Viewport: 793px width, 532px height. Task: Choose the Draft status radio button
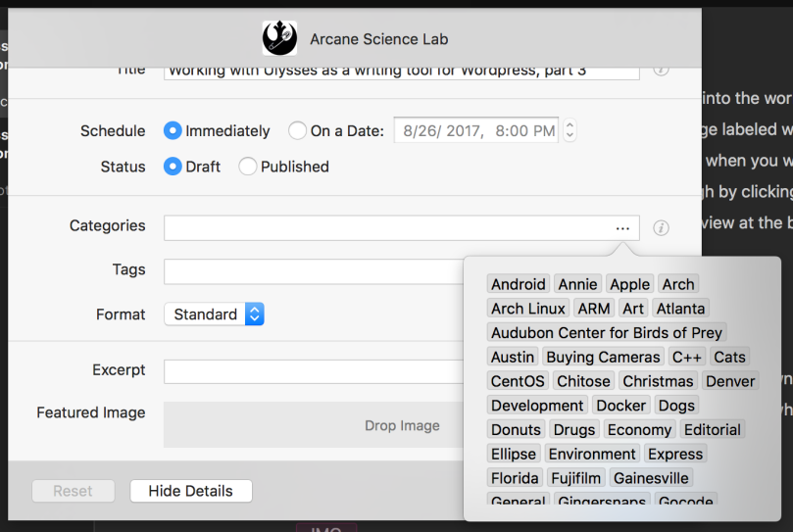(173, 167)
